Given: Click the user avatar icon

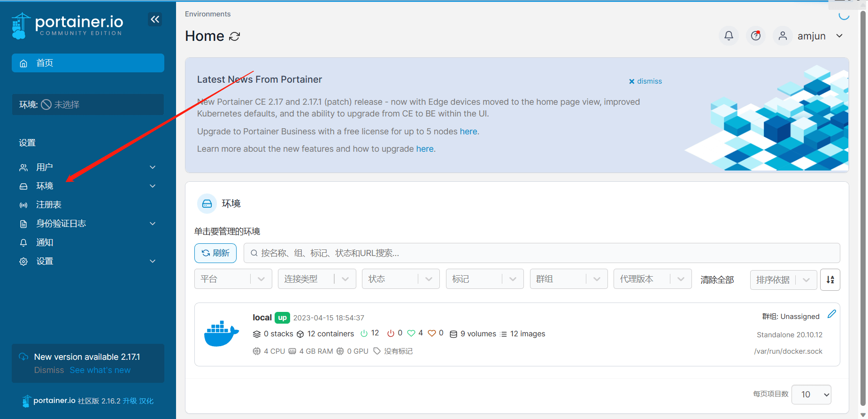Looking at the screenshot, I should click(x=783, y=36).
